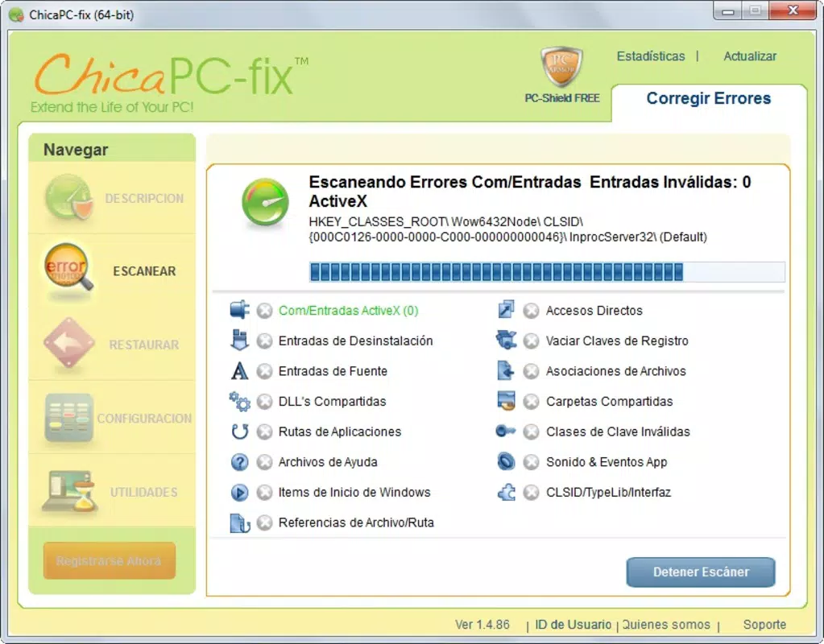Screen dimensions: 824x644
Task: Click the DLL's Compartidas gears icon
Action: [x=240, y=402]
